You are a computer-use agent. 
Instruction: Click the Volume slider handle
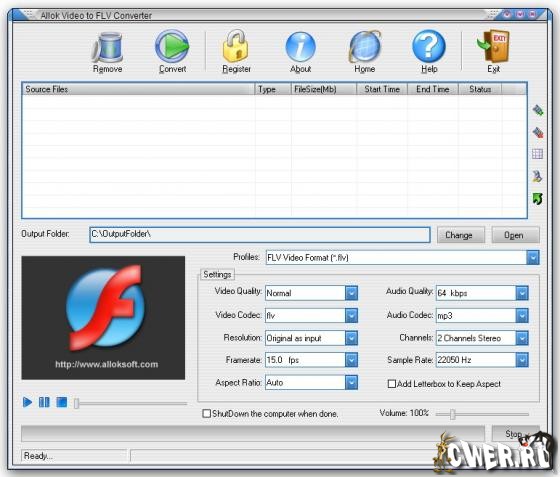click(452, 414)
